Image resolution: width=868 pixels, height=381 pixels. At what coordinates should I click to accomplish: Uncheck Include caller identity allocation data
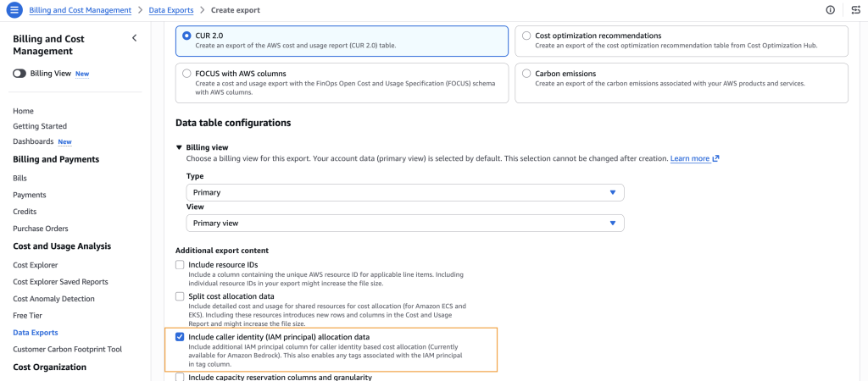[x=180, y=337]
